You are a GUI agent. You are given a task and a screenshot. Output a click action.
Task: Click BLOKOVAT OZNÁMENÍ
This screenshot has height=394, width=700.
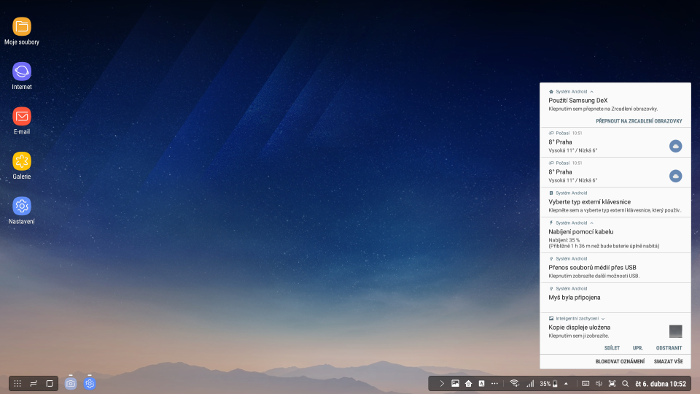pyautogui.click(x=620, y=361)
